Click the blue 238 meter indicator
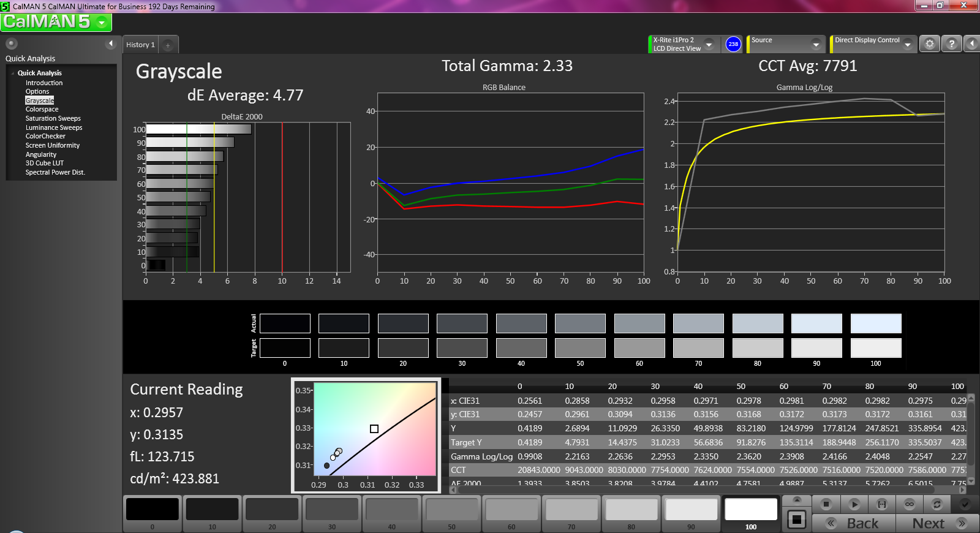This screenshot has height=533, width=980. pos(733,44)
